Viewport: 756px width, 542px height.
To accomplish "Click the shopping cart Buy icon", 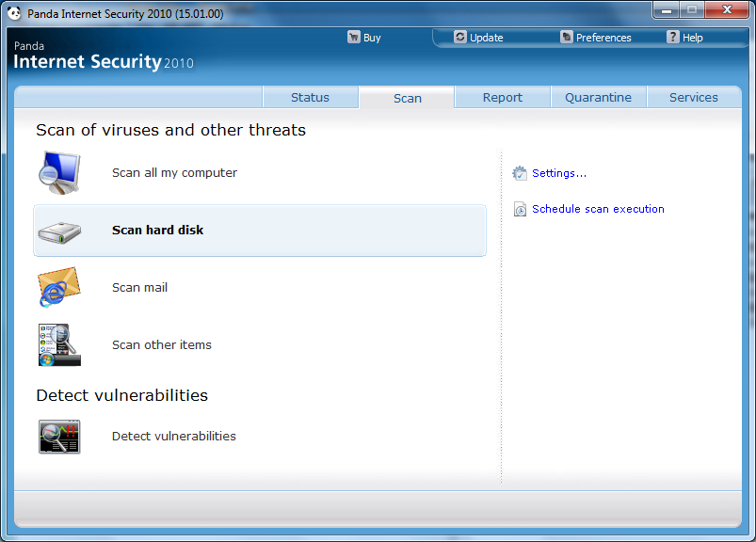I will click(354, 38).
